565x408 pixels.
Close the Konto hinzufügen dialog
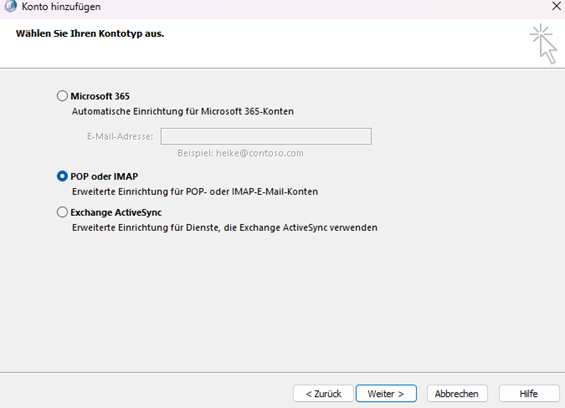tap(556, 6)
